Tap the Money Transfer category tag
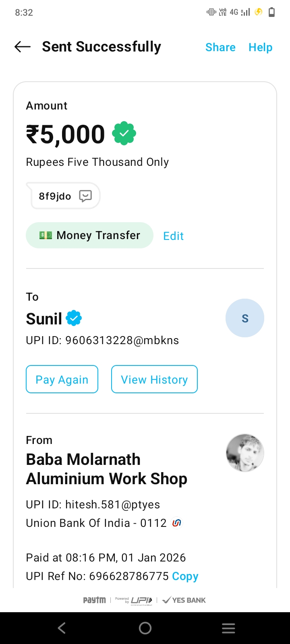Image resolution: width=290 pixels, height=644 pixels. tap(89, 235)
